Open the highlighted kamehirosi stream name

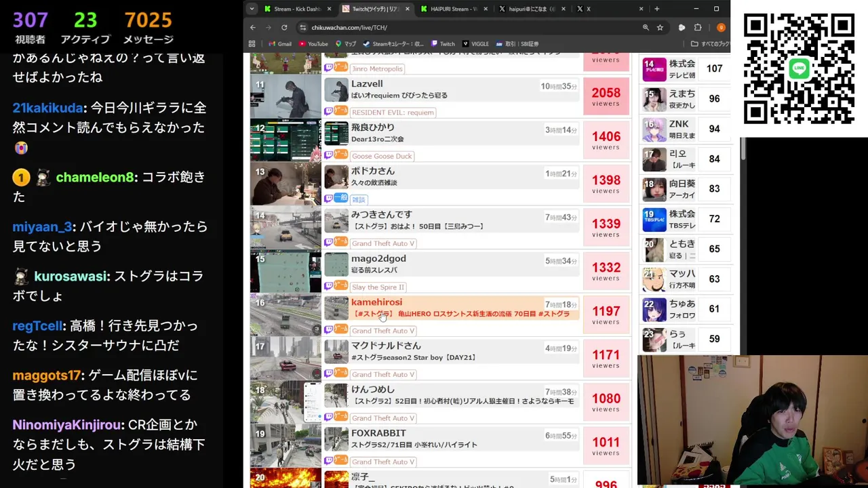pos(376,302)
